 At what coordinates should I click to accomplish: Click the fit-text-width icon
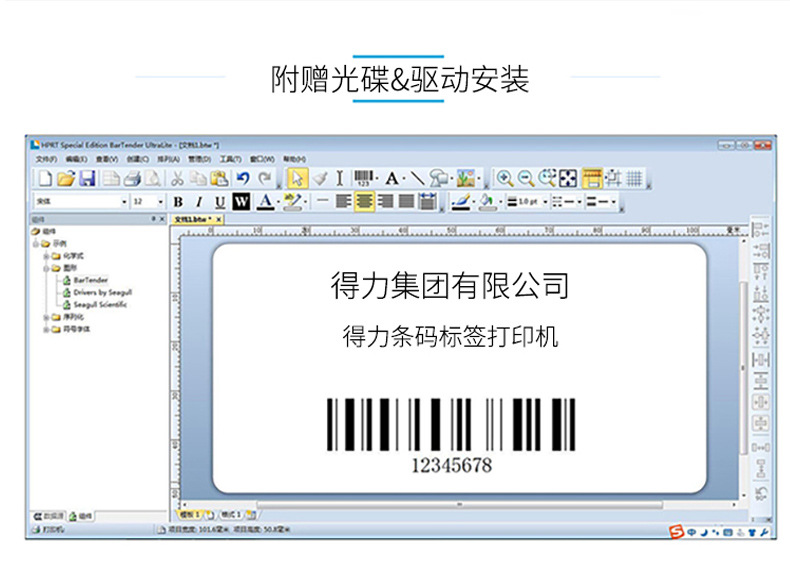click(x=428, y=202)
